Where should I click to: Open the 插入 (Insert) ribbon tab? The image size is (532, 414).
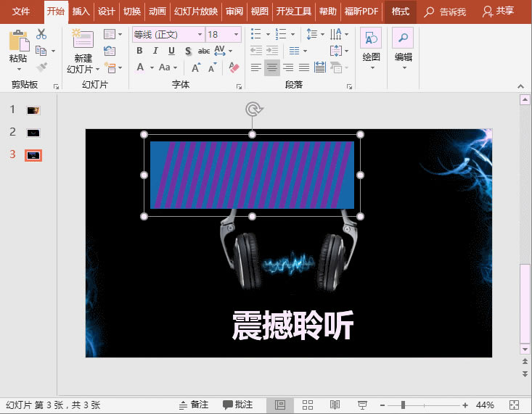point(81,12)
